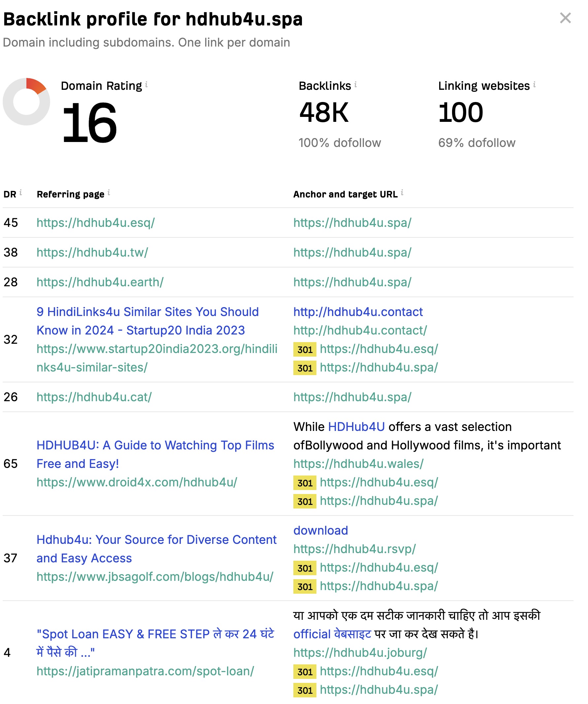This screenshot has width=588, height=704.
Task: Open referring page https://hdhub4u.earth/
Action: click(100, 282)
